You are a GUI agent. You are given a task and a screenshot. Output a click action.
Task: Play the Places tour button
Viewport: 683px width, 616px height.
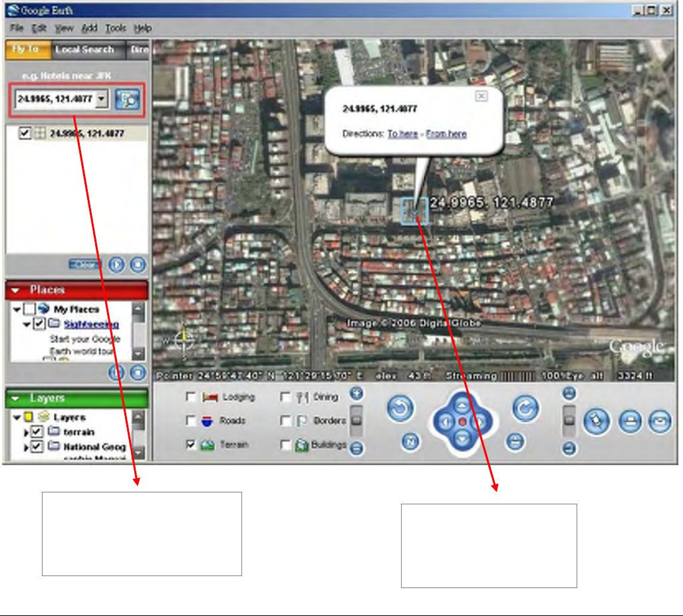pyautogui.click(x=116, y=373)
